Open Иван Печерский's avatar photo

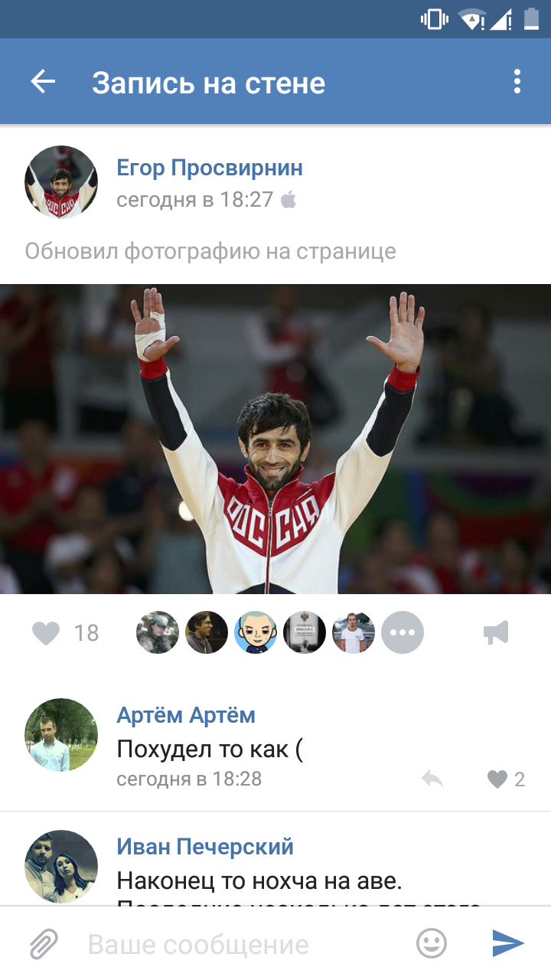[61, 867]
